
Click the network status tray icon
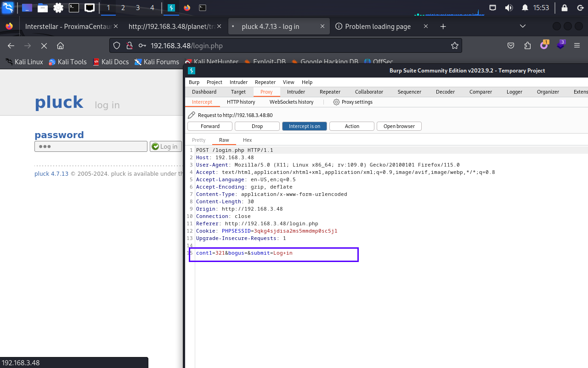493,8
